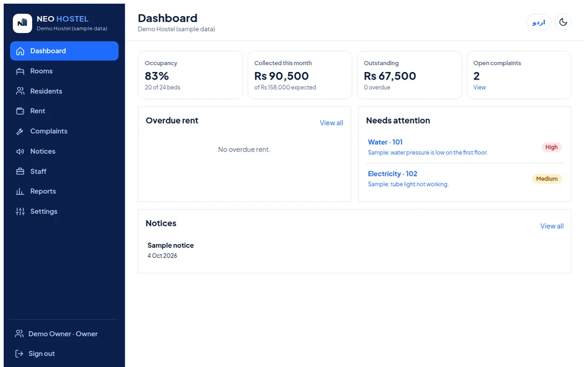Click View all in Overdue rent
This screenshot has height=367, width=588.
tap(331, 123)
